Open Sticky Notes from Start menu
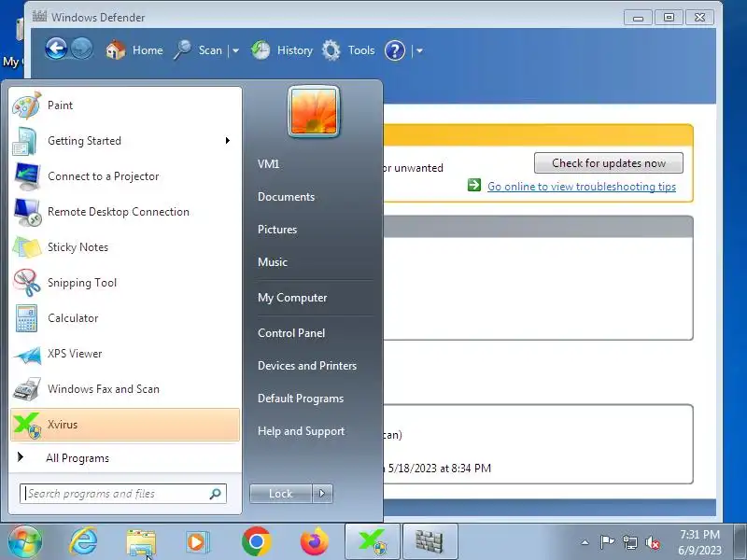 coord(125,247)
